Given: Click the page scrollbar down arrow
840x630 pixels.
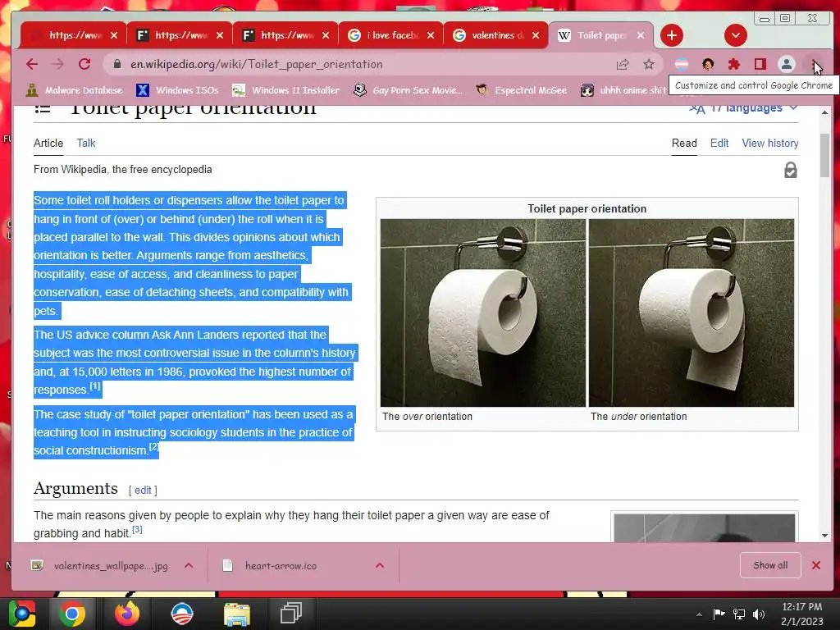Looking at the screenshot, I should [824, 535].
